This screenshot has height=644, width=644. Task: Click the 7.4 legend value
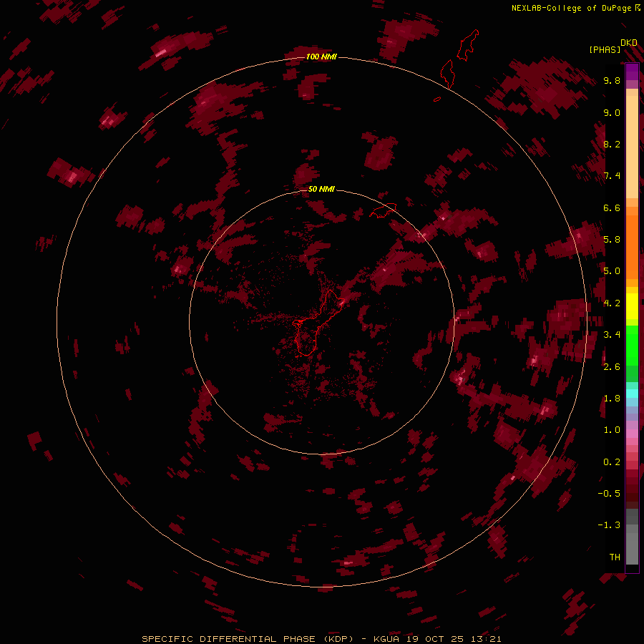tap(612, 176)
